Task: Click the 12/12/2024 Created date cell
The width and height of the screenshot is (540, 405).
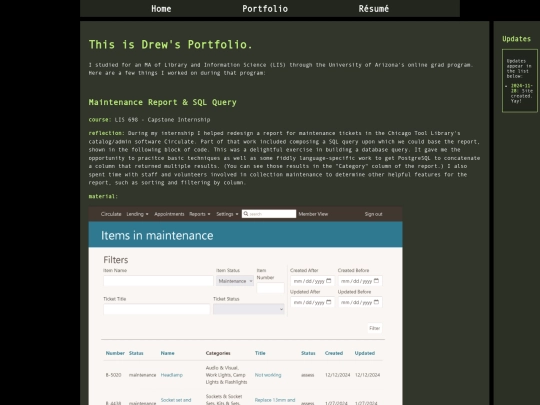Action: (338, 375)
